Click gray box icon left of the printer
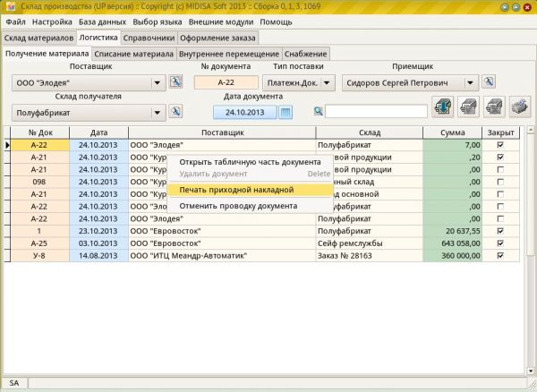Screen dimensions: 537x392 (x=493, y=107)
